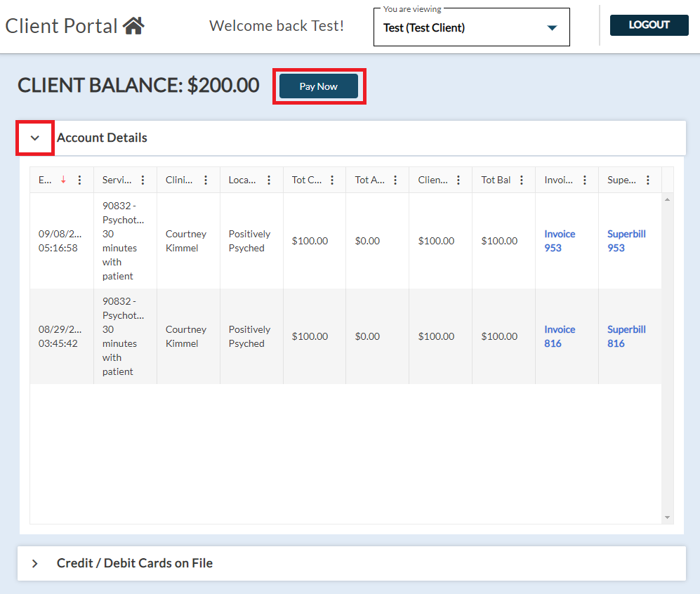Click the table scrollbar down arrow

[x=667, y=517]
